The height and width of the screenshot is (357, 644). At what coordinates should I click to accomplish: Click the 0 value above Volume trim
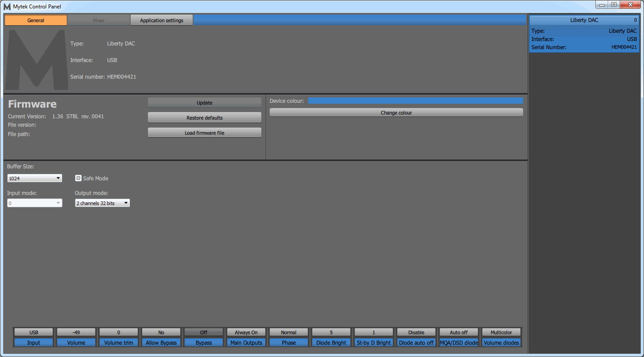119,332
